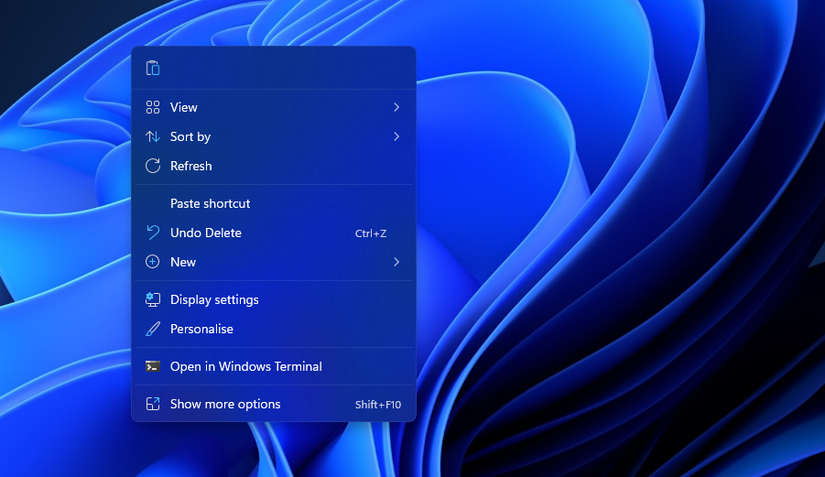Click the Sort by arrows icon
Screen dimensions: 825x477
[153, 137]
